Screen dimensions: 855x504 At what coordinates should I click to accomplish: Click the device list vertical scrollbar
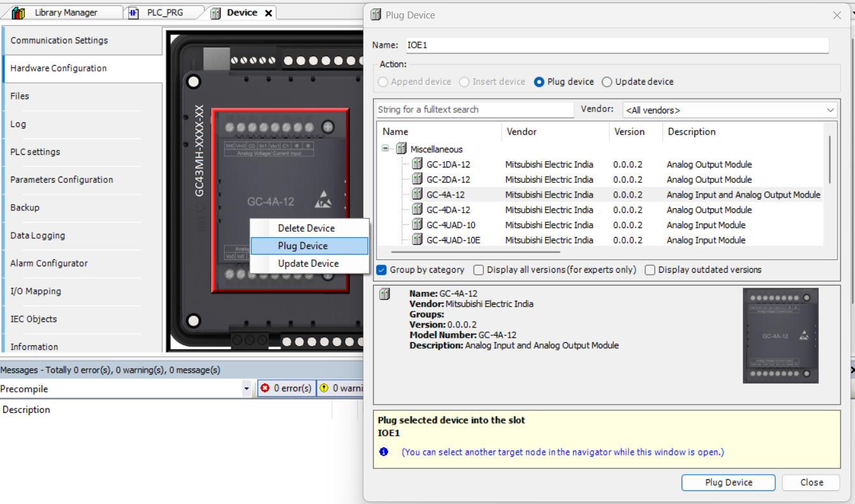click(829, 159)
